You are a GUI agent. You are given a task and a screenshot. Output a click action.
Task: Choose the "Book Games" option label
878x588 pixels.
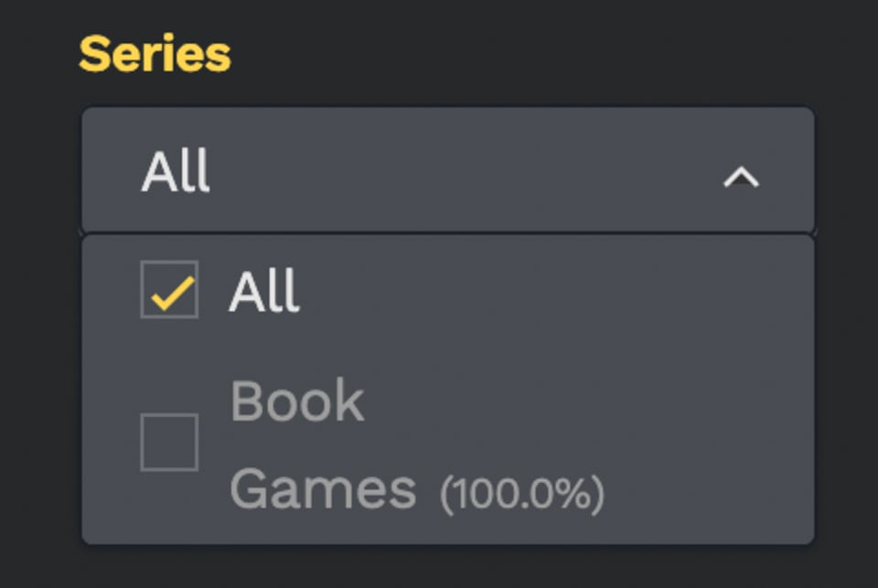click(297, 444)
